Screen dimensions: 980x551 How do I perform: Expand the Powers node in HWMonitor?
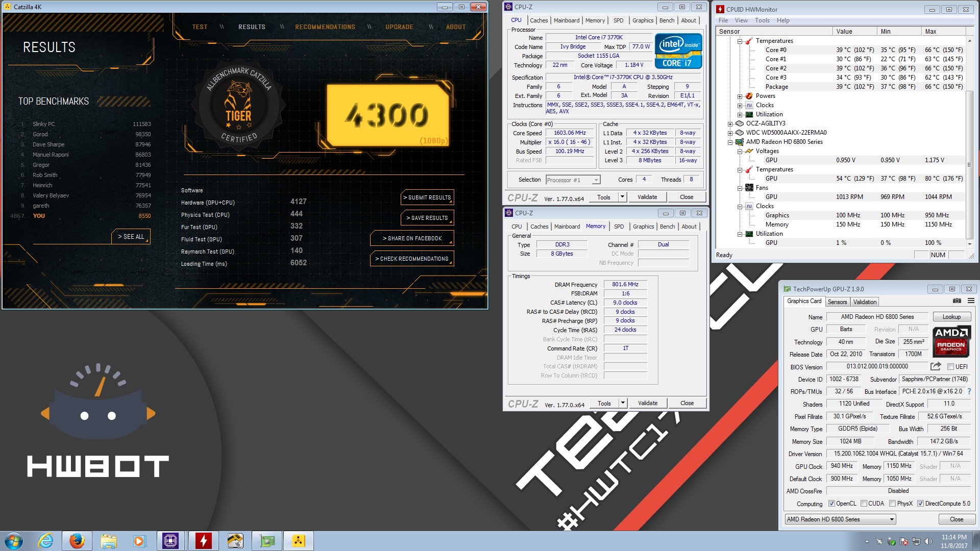coord(740,96)
